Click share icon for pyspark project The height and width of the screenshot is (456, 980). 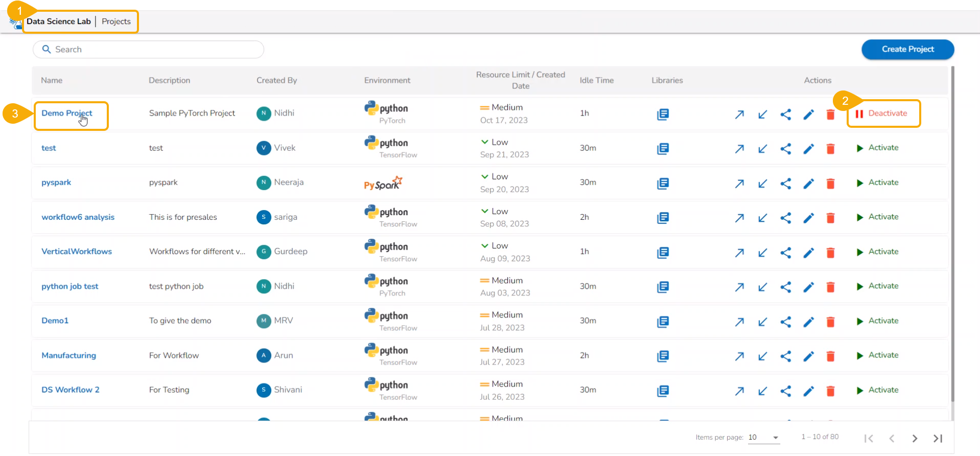785,184
